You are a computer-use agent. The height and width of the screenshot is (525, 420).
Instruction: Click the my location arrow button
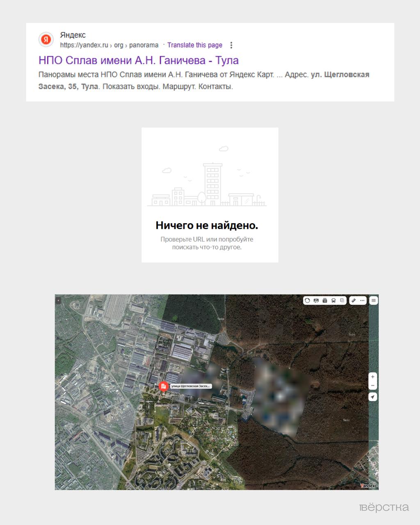pyautogui.click(x=372, y=397)
